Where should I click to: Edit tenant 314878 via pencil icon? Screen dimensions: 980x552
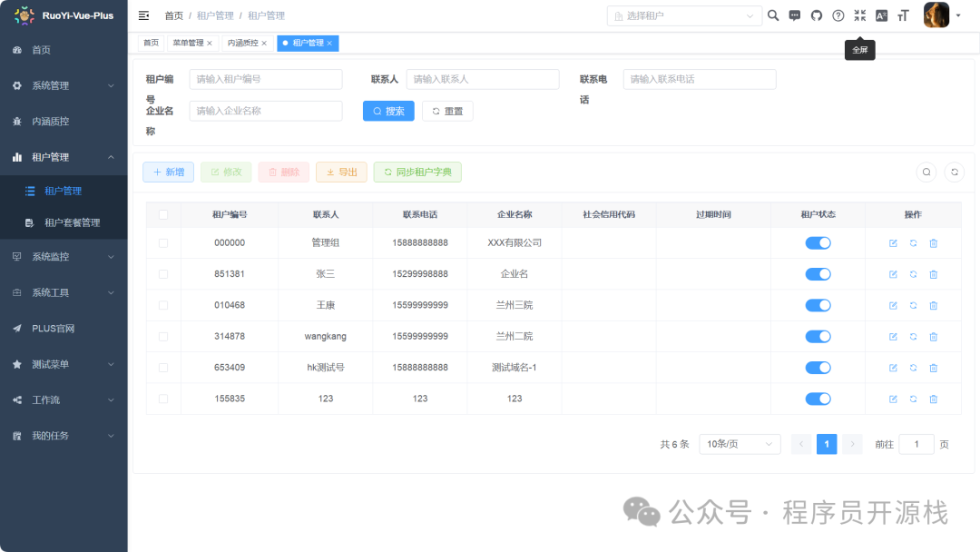click(893, 337)
